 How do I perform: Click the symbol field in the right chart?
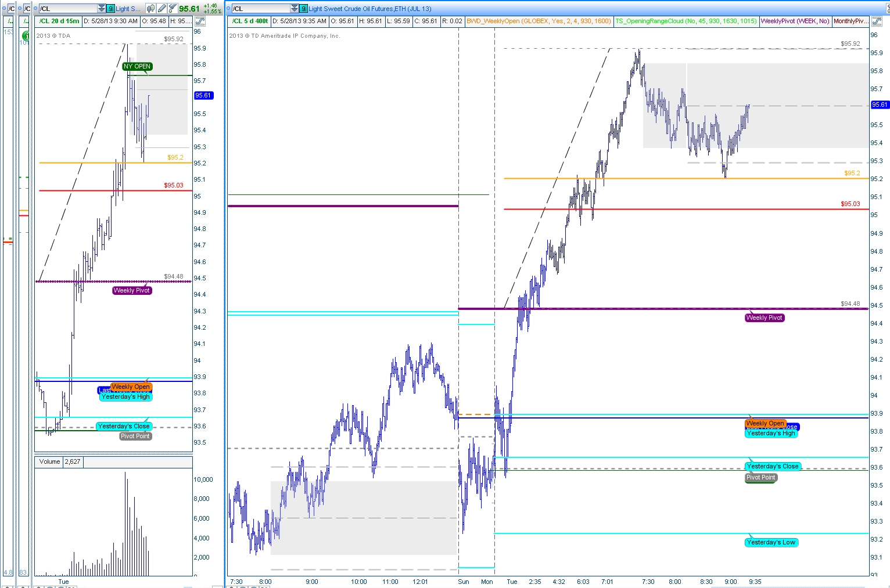point(261,9)
